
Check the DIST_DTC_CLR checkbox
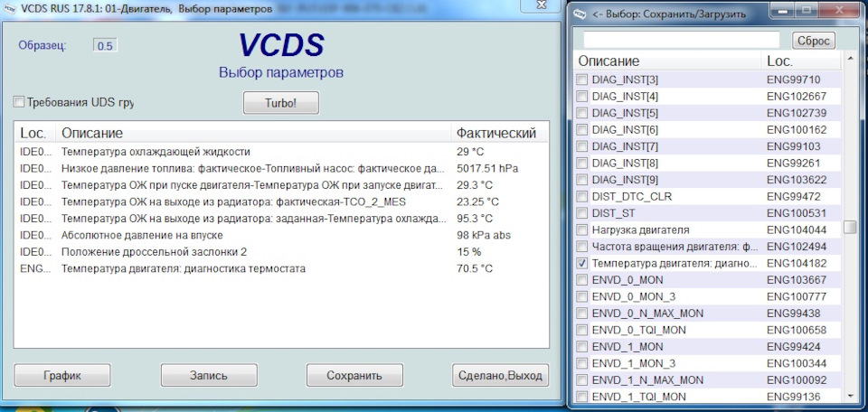click(581, 196)
